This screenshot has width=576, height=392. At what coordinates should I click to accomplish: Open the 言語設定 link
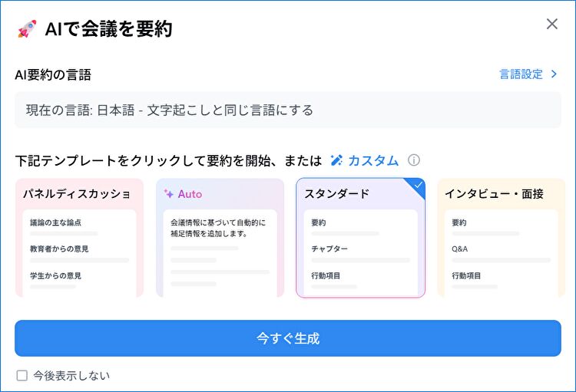521,74
